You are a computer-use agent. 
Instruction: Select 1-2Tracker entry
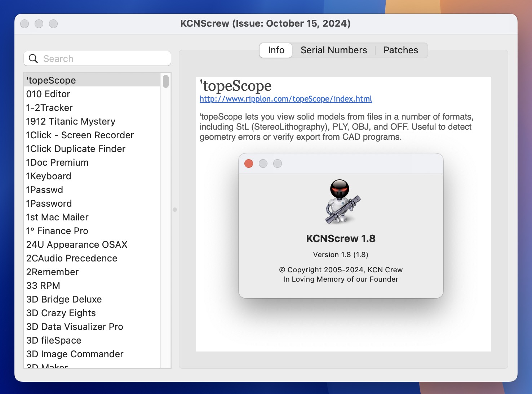point(92,107)
